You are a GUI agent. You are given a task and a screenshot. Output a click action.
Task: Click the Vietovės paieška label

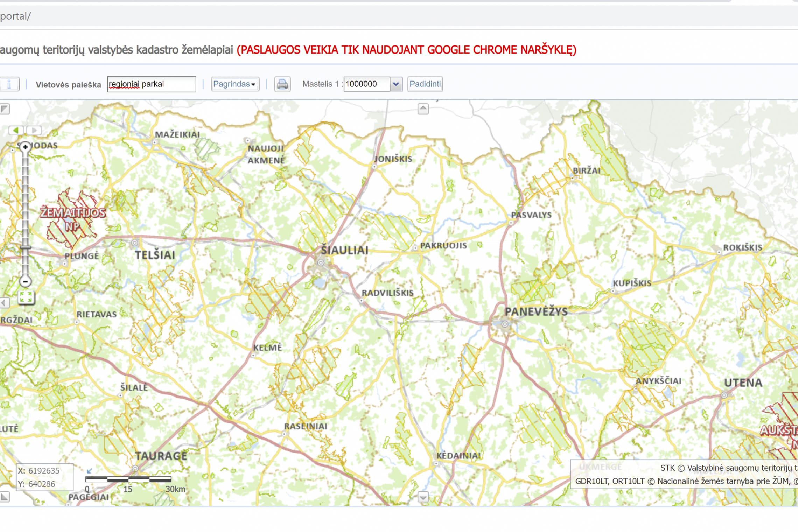click(x=68, y=85)
